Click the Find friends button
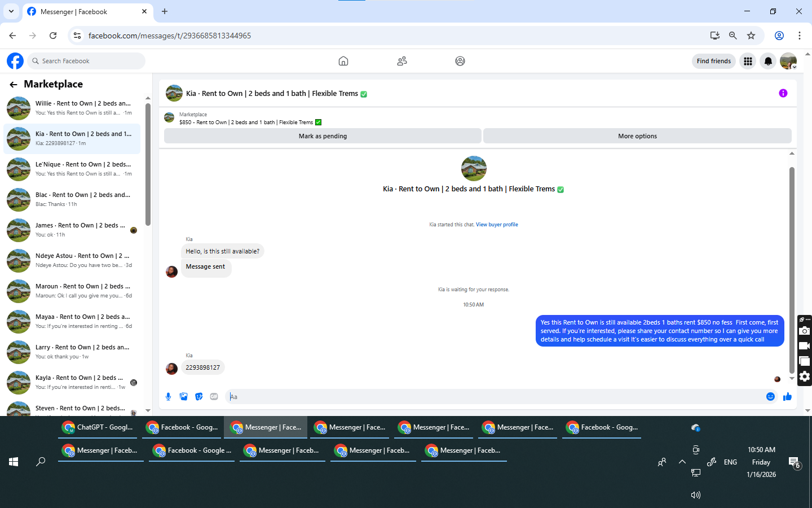812x508 pixels. click(713, 61)
